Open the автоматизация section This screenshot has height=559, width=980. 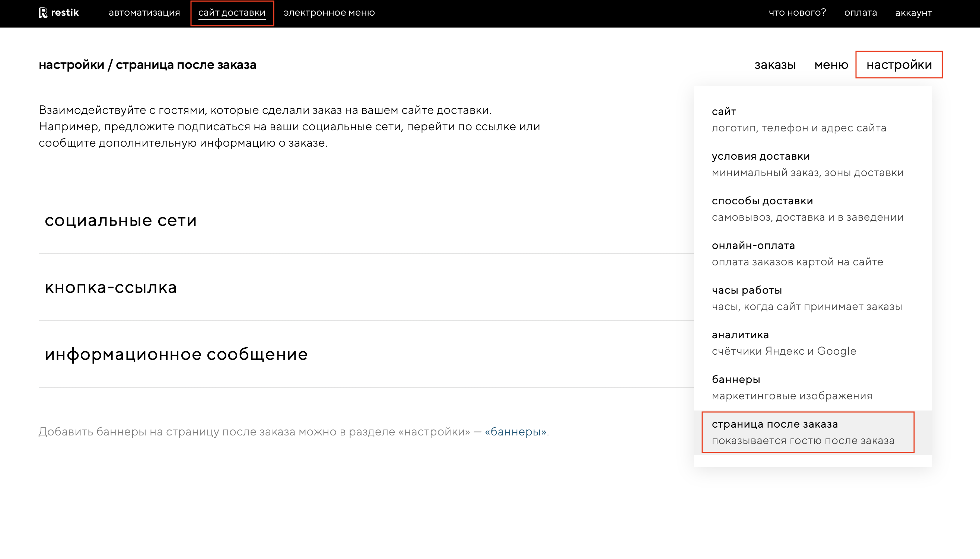click(144, 13)
